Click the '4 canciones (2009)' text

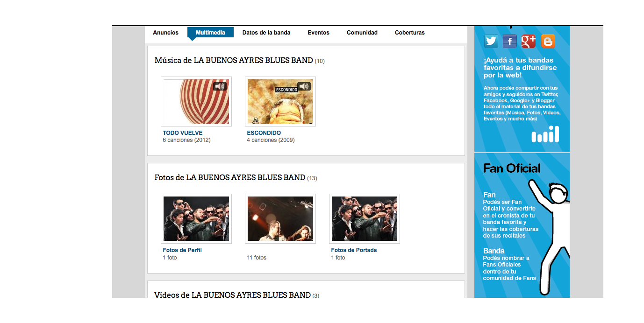271,140
